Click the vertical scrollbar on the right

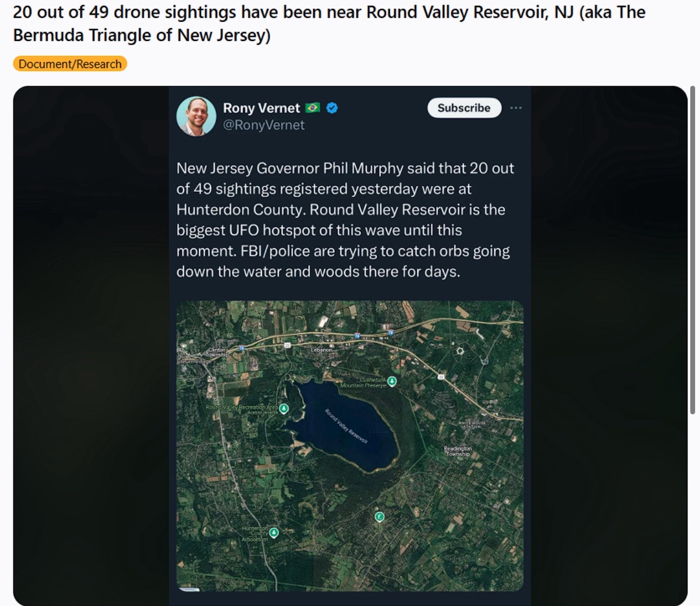pos(692,250)
